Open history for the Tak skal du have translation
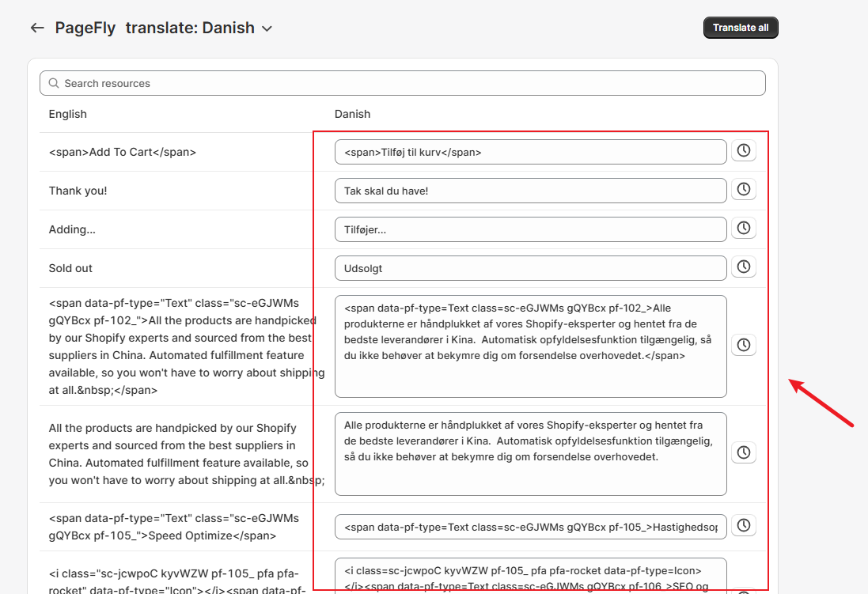This screenshot has width=868, height=594. click(x=744, y=189)
